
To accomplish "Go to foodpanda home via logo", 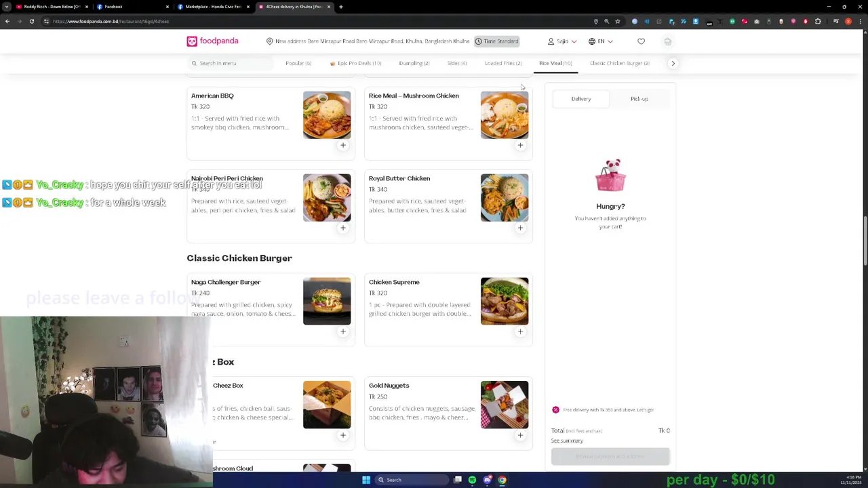I will (212, 41).
